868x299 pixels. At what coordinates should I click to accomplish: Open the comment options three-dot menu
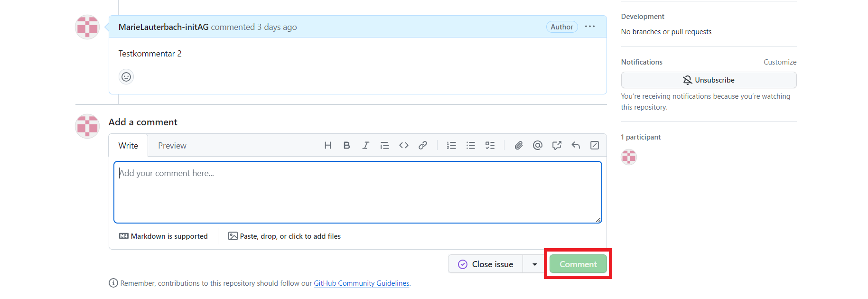590,27
